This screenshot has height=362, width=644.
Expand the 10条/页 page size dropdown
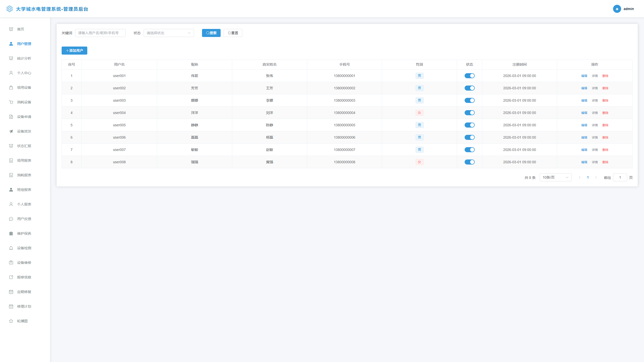pyautogui.click(x=555, y=177)
